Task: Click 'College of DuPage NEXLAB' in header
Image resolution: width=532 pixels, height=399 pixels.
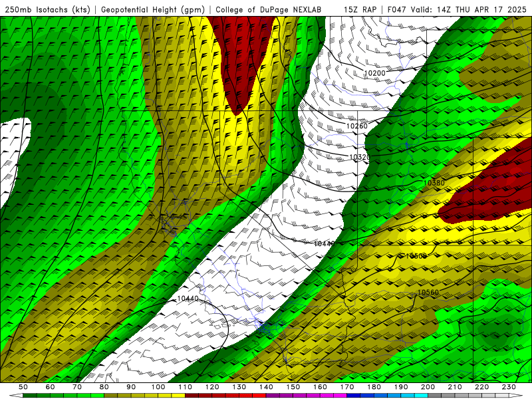Action: (268, 9)
